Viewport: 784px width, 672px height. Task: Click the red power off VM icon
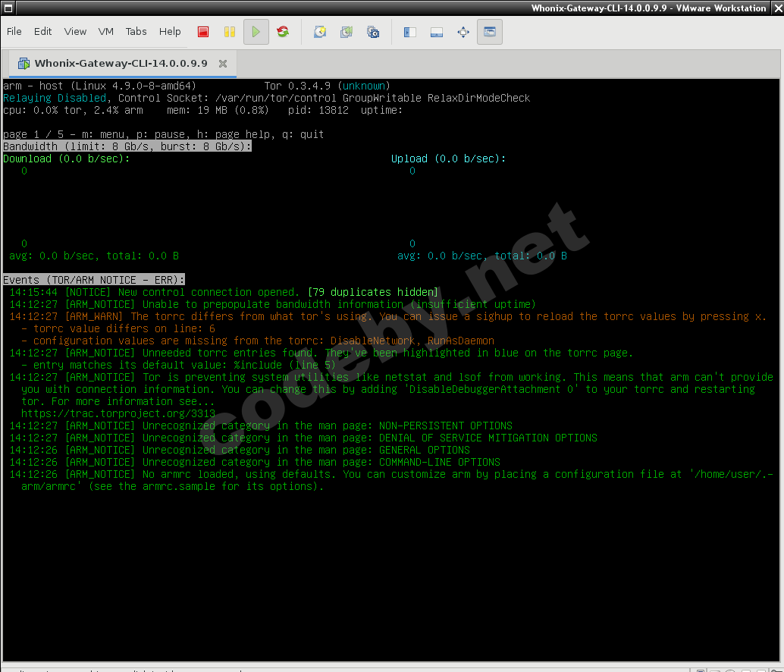pos(203,32)
